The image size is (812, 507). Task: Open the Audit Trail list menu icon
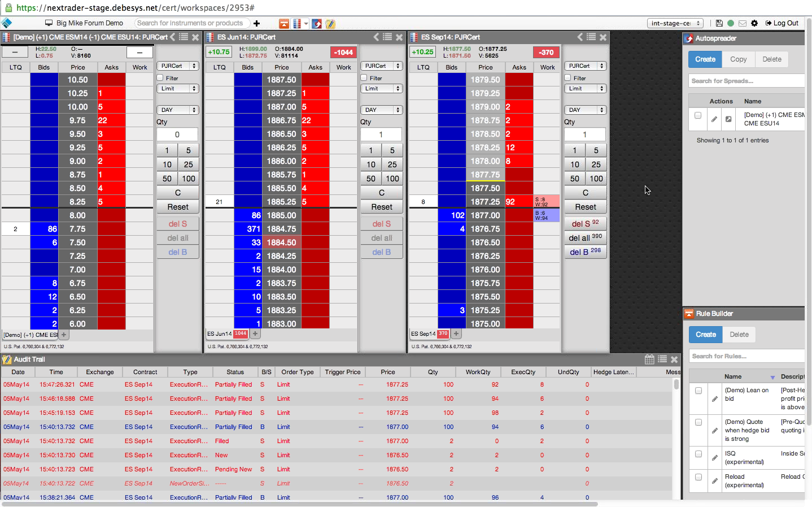pos(662,359)
